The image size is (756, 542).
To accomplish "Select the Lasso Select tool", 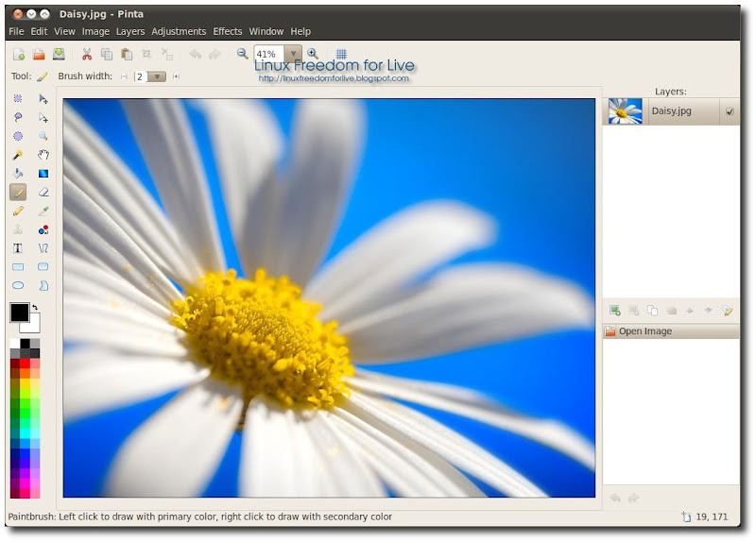I will click(x=18, y=117).
